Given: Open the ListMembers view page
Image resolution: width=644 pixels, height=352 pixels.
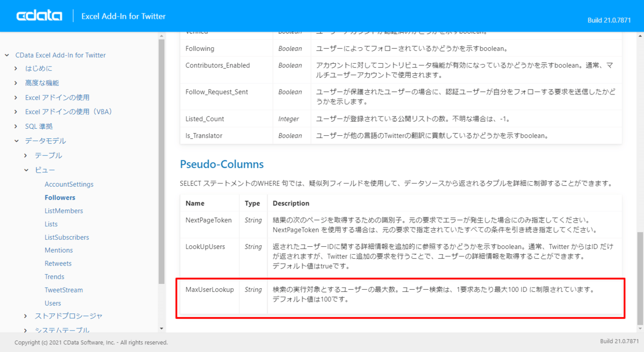Looking at the screenshot, I should coord(64,211).
